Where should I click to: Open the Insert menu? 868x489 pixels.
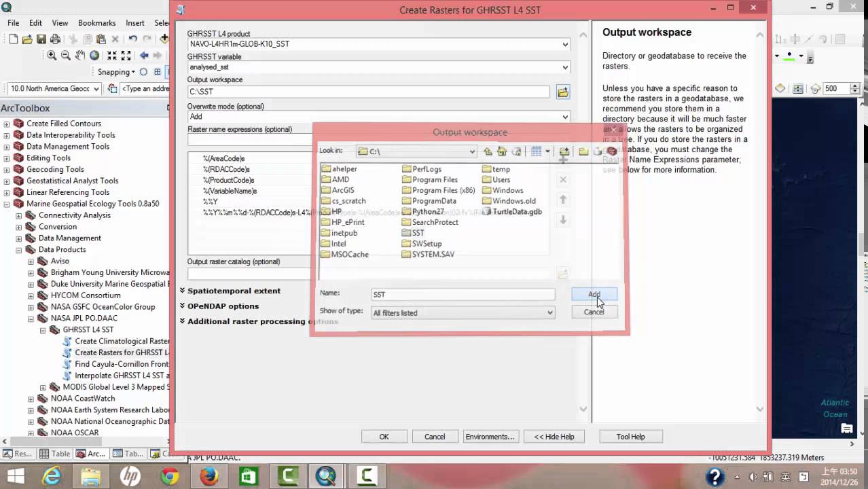click(135, 23)
